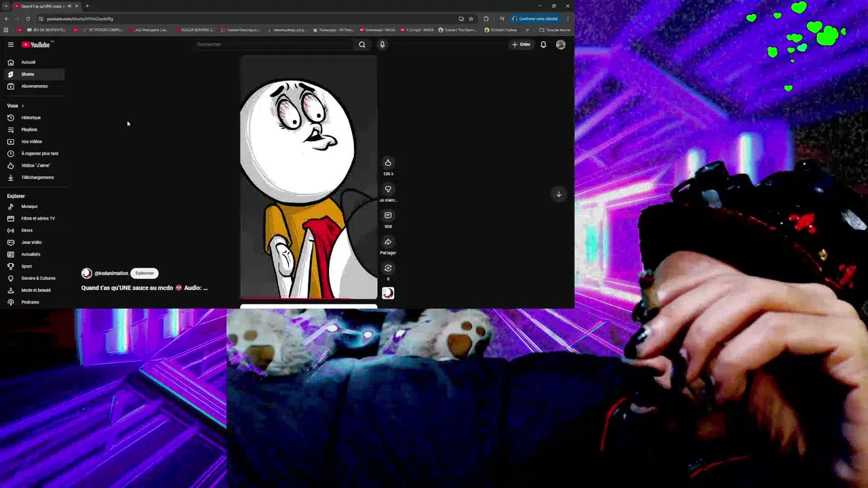Expand the Vous section
868x488 pixels.
pos(16,106)
